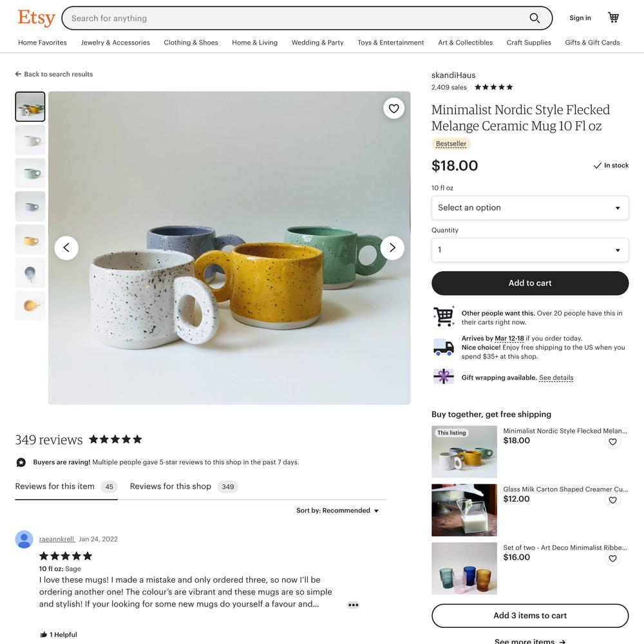The image size is (644, 644).
Task: Click the Search for anything field
Action: tap(296, 18)
